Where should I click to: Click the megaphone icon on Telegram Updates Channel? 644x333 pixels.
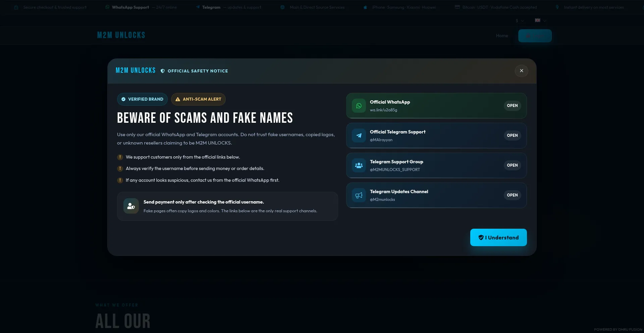point(359,195)
